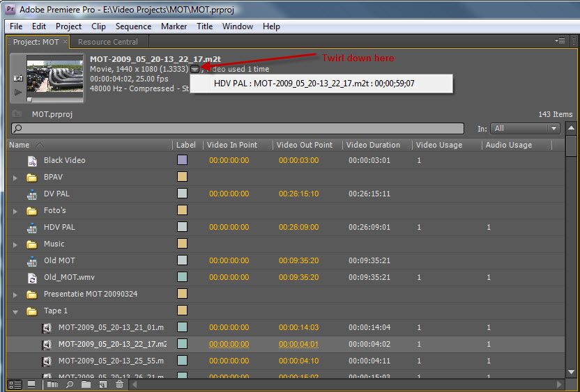
Task: Open the 'In: All' search filter dropdown
Action: (x=525, y=128)
